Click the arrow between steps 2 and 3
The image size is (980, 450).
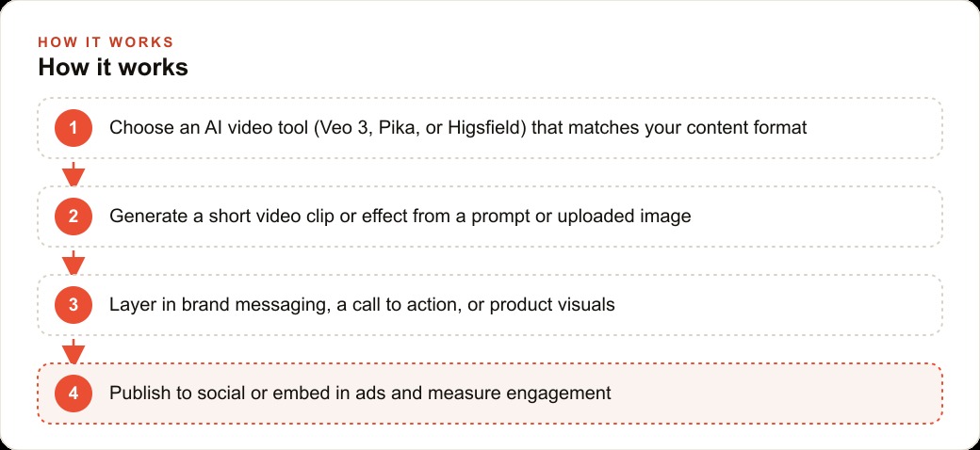[x=73, y=262]
